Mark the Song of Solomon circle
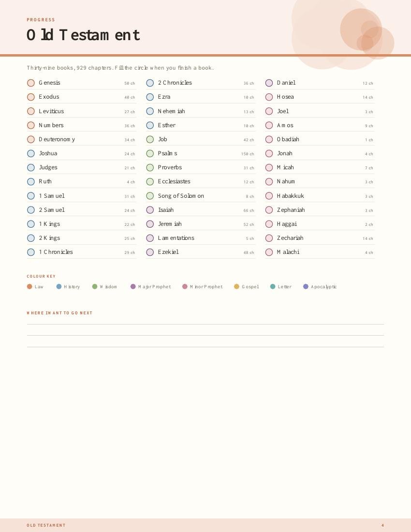Image resolution: width=411 pixels, height=532 pixels. coord(150,196)
